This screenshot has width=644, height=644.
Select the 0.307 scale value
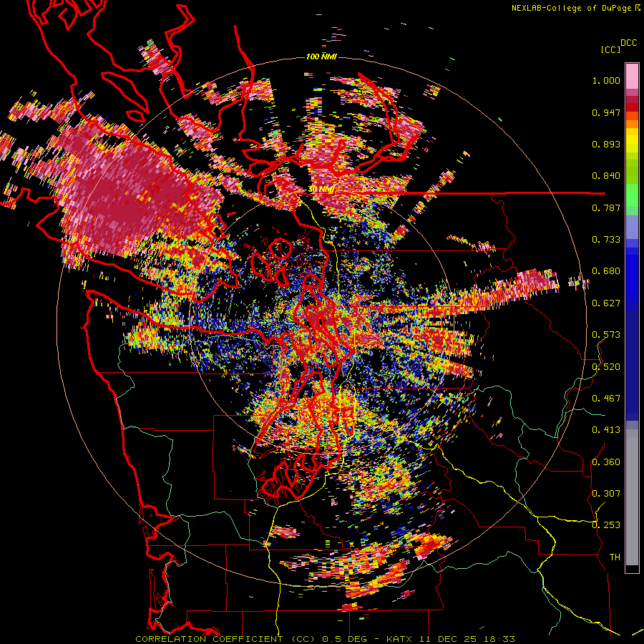(606, 493)
